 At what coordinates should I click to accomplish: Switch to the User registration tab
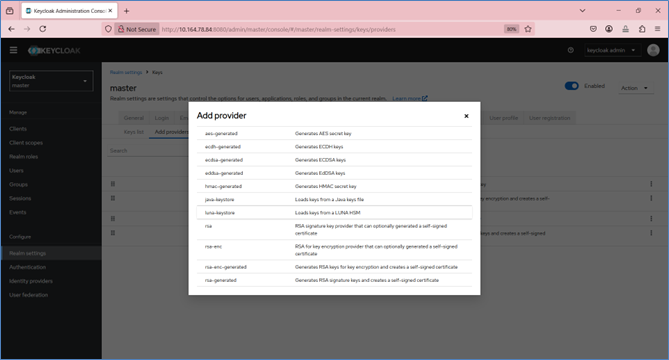coord(550,118)
